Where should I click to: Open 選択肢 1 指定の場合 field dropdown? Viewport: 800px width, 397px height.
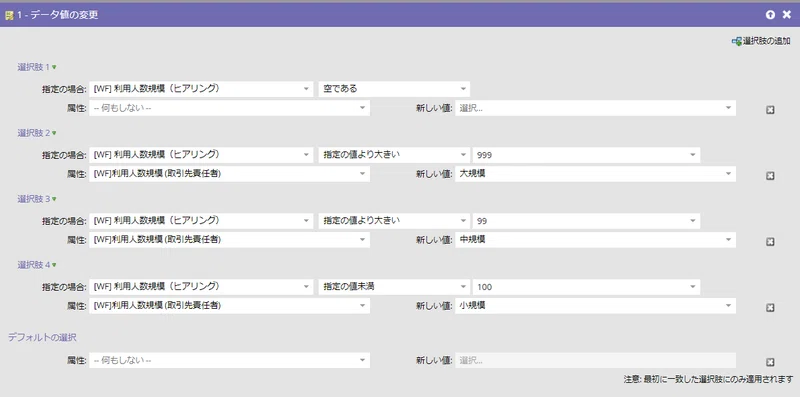tap(201, 89)
